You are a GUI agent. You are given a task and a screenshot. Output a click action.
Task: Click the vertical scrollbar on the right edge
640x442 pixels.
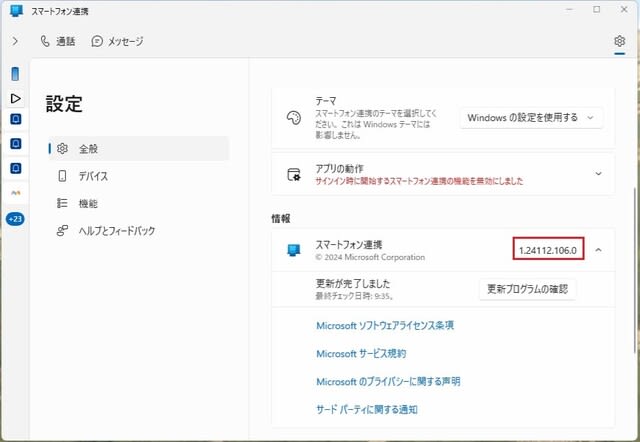point(637,269)
